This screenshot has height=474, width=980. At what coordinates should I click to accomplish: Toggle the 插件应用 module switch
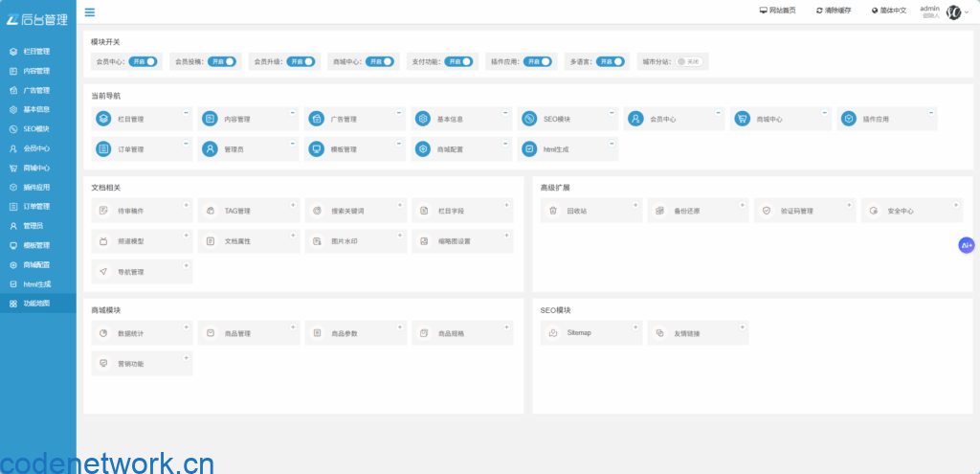[538, 61]
